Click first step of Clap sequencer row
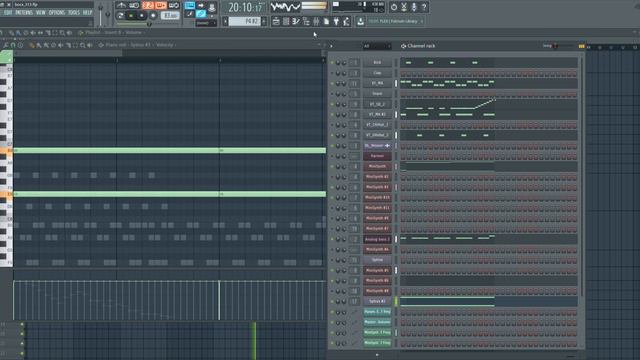640x360 pixels. pyautogui.click(x=403, y=74)
